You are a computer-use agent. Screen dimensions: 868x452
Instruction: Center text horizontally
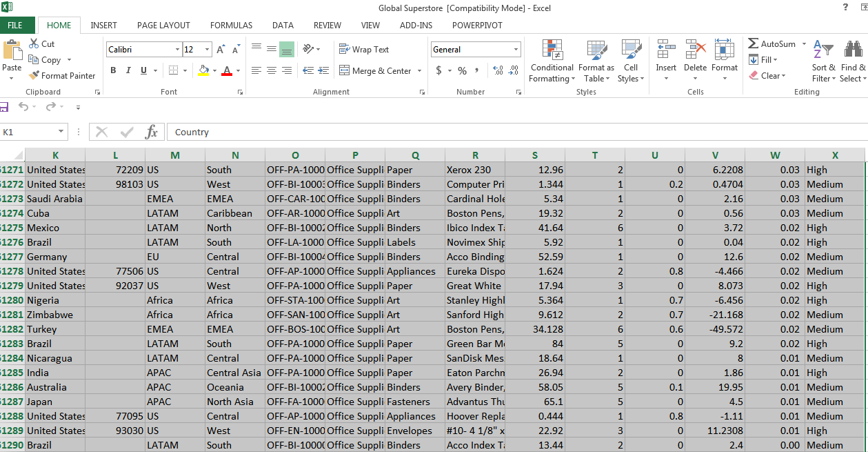[x=272, y=70]
